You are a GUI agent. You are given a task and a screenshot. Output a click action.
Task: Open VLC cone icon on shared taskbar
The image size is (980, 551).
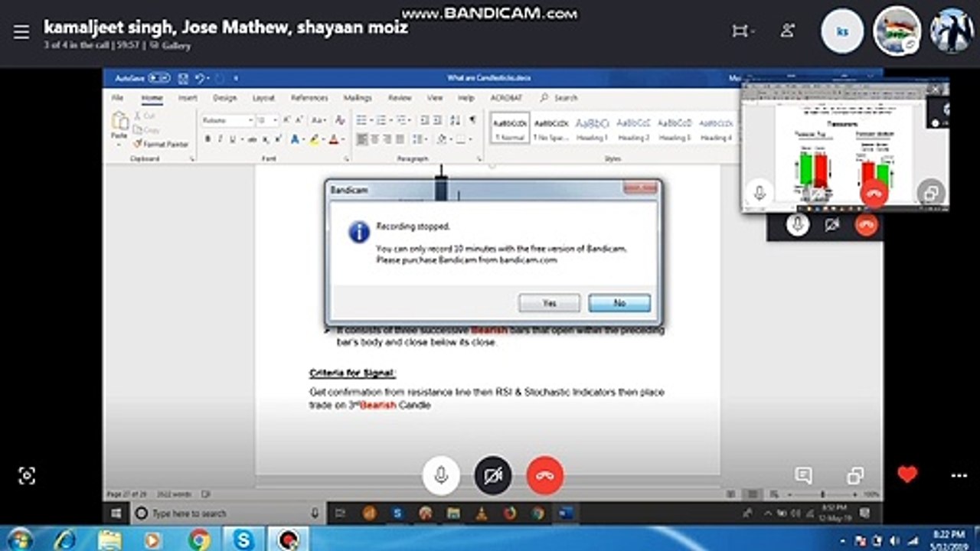tap(482, 514)
